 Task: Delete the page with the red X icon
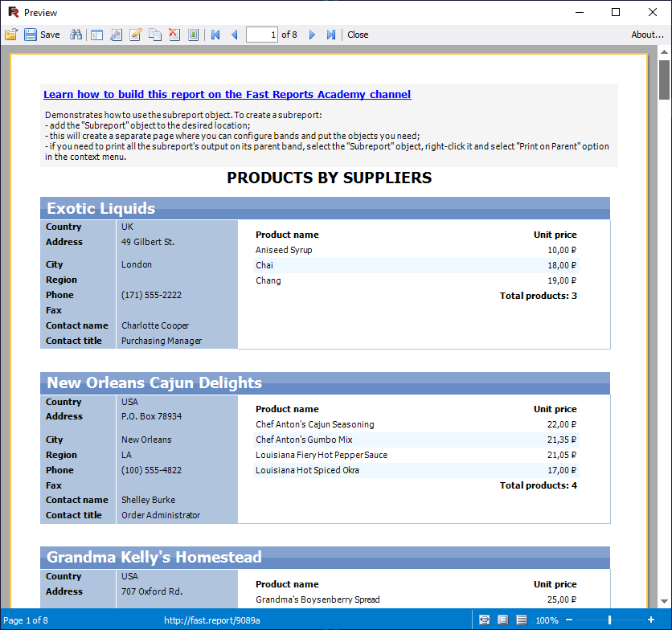tap(174, 35)
